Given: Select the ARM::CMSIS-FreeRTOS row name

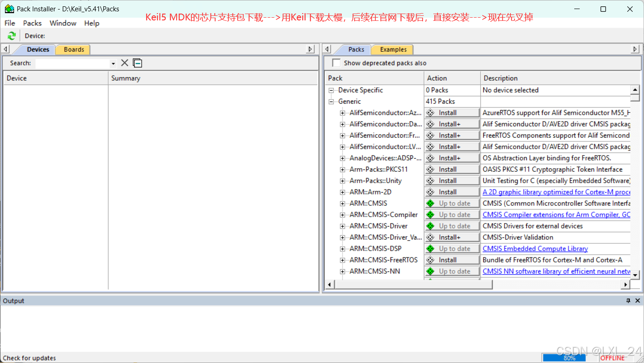Looking at the screenshot, I should click(x=384, y=260).
